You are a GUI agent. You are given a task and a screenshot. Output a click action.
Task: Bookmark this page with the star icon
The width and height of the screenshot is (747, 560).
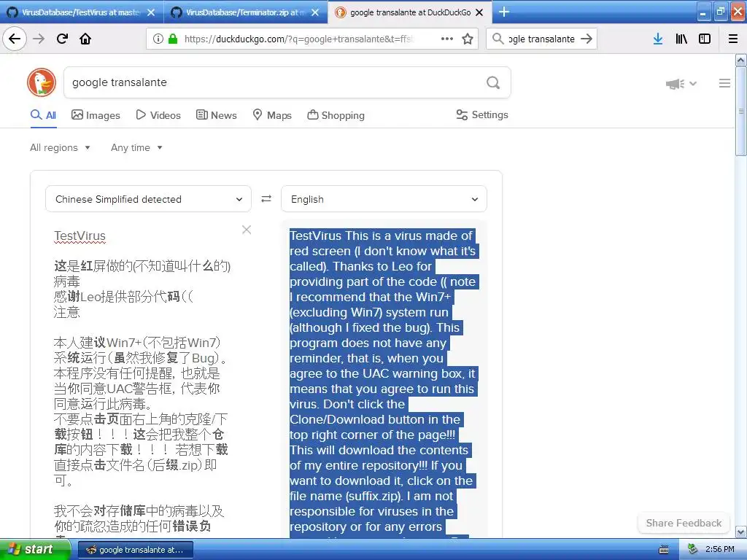468,39
